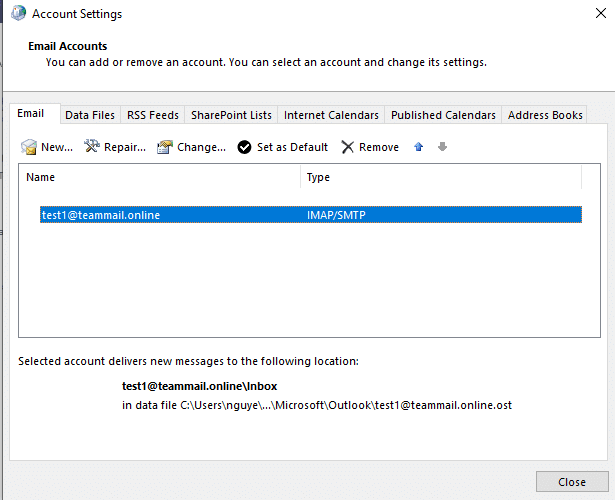
Task: Close the Account Settings dialog with X
Action: point(600,13)
